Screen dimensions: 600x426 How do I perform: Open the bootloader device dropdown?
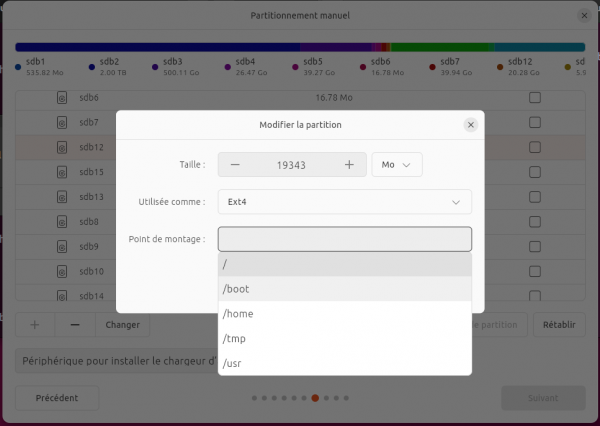(x=116, y=361)
